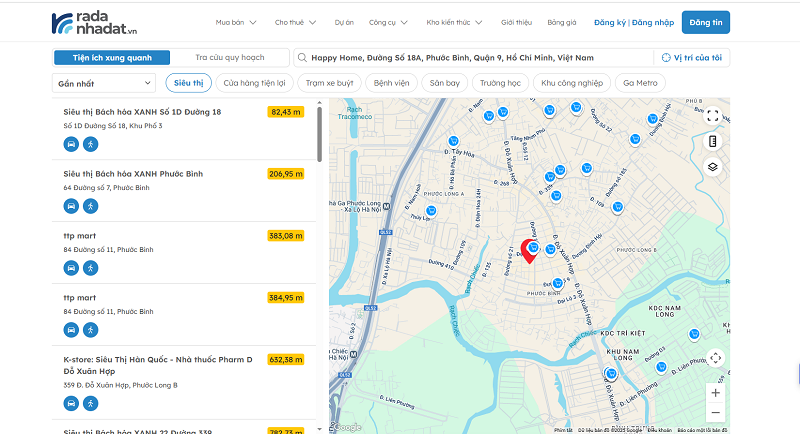Open the Dự án page
Viewport: 800px width, 446px height.
[x=344, y=22]
